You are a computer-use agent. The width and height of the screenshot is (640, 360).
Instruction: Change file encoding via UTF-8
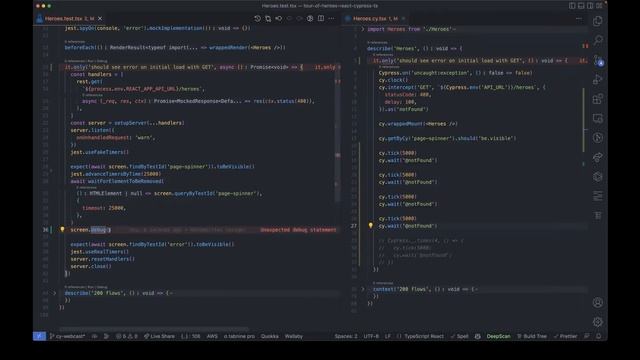(x=371, y=336)
